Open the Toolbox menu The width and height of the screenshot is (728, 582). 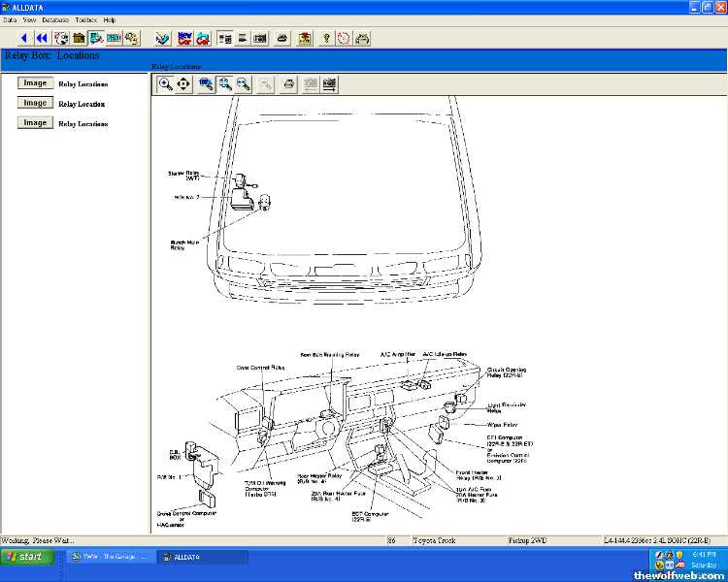coord(85,19)
